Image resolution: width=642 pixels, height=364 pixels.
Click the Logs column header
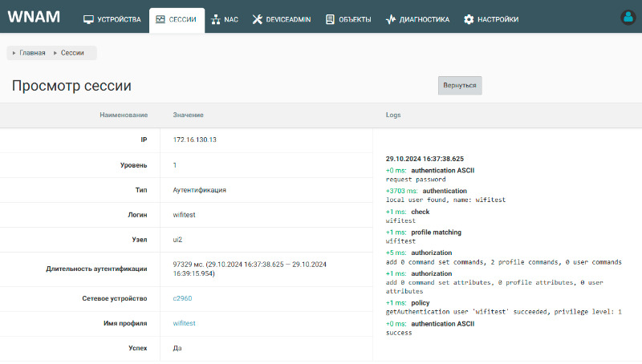coord(393,115)
